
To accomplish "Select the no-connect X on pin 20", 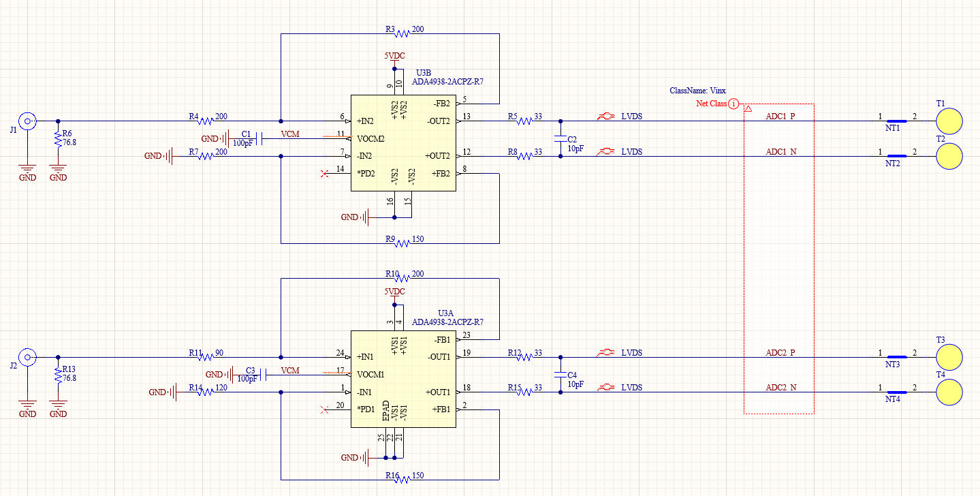I will pos(324,409).
